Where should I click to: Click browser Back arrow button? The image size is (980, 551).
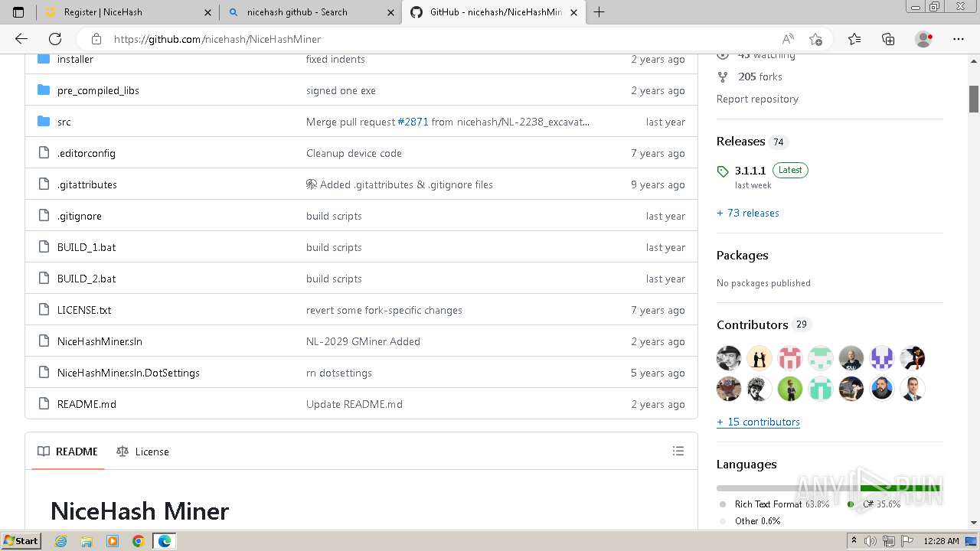pyautogui.click(x=21, y=39)
